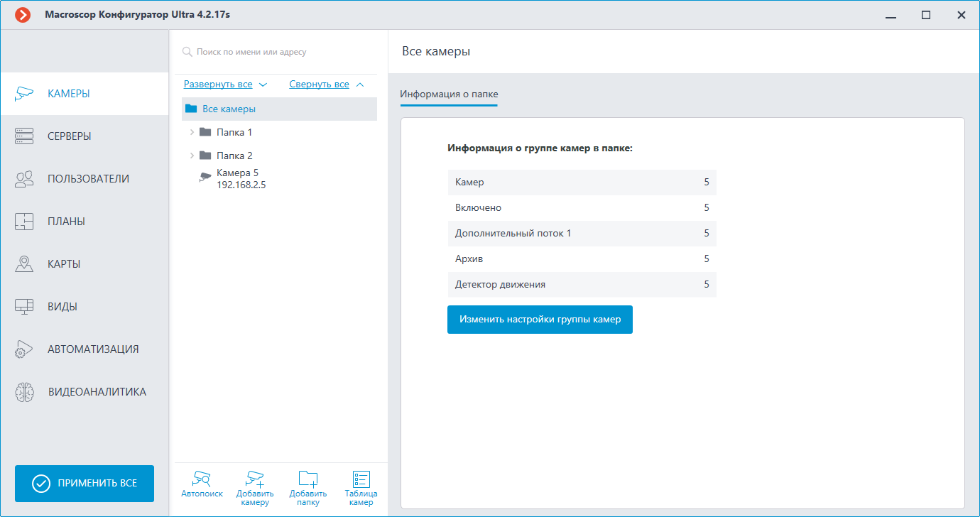Click Развернуть все link

tap(218, 85)
